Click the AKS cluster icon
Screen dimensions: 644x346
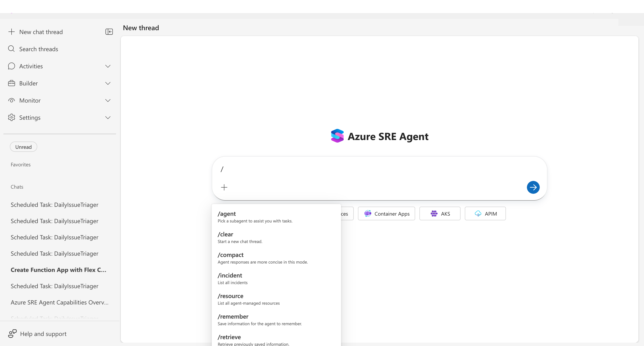click(x=434, y=213)
